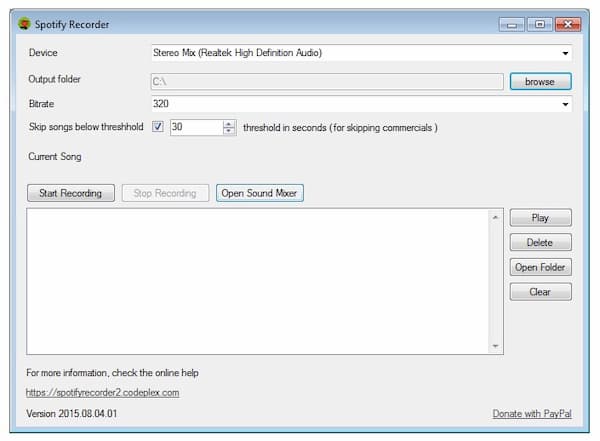Click the '320' bitrate value
Viewport: 600px width, 441px height.
tap(161, 104)
